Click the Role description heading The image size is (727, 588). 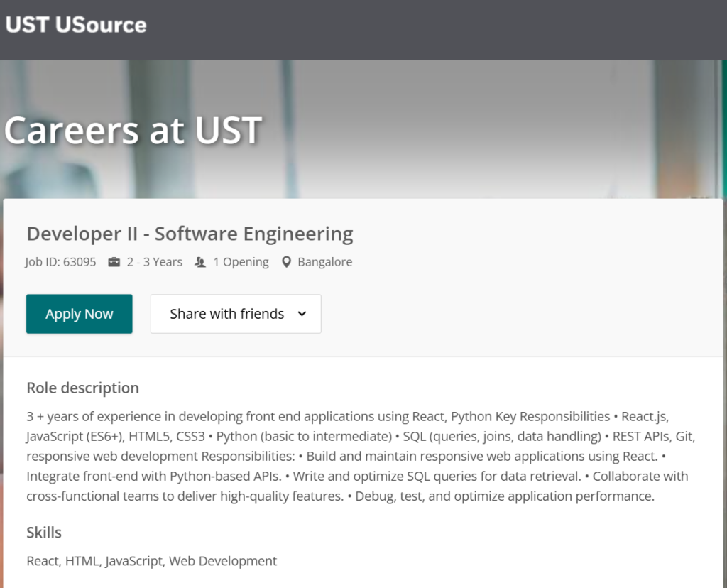[x=82, y=388]
